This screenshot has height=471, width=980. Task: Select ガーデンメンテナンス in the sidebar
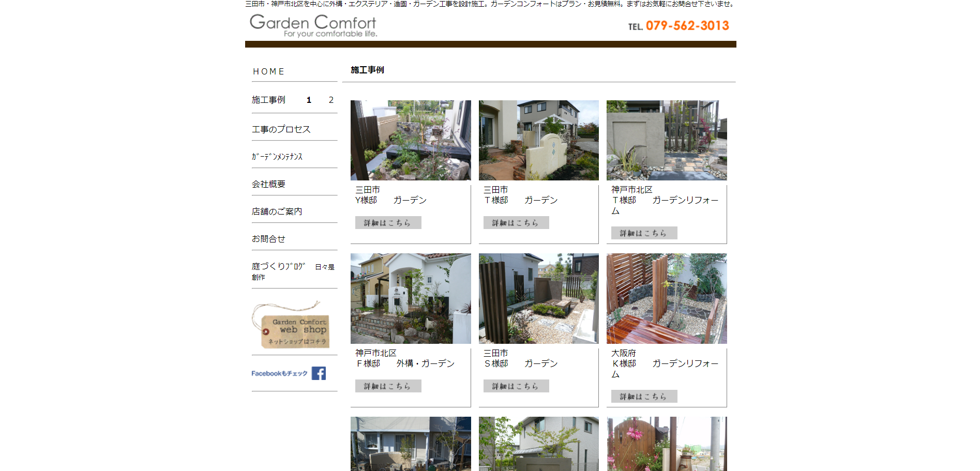277,157
